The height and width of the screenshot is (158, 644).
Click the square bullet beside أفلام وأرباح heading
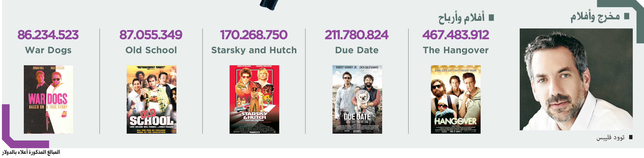coord(491,18)
